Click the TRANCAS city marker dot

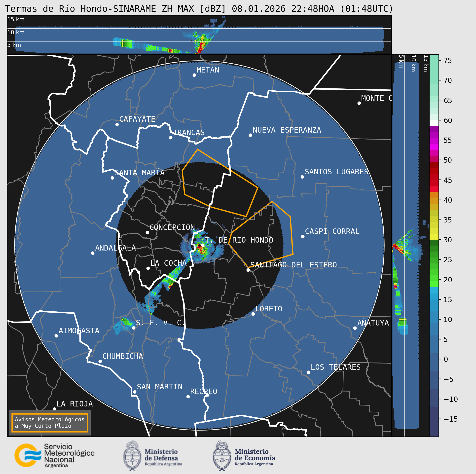[171, 138]
